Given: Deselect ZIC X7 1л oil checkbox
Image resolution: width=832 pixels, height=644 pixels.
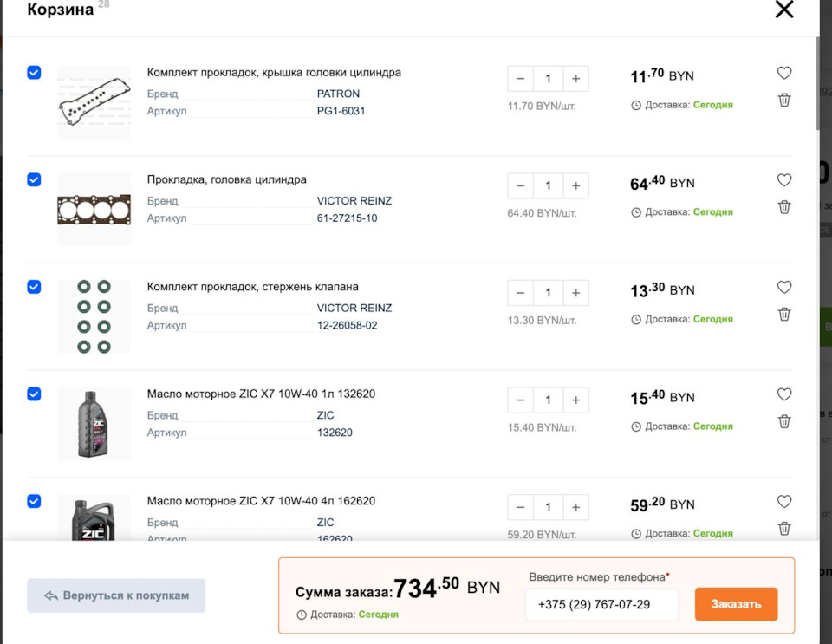Looking at the screenshot, I should pyautogui.click(x=34, y=394).
